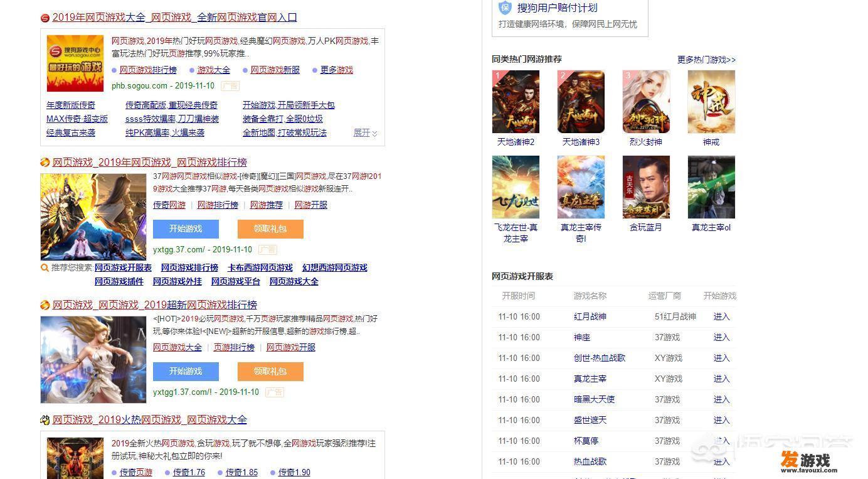Open the 天地诸神3 game cover
This screenshot has height=479, width=868.
pyautogui.click(x=581, y=102)
